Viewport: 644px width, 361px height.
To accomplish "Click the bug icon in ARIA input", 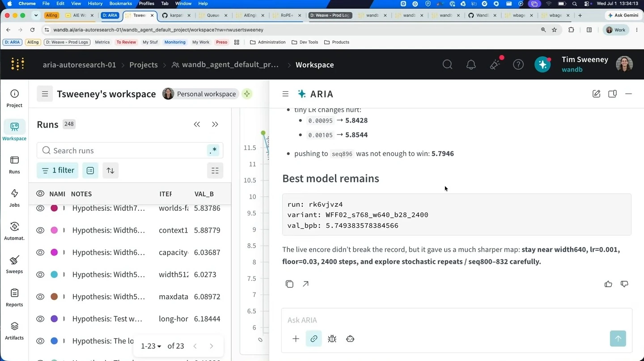I will click(332, 339).
